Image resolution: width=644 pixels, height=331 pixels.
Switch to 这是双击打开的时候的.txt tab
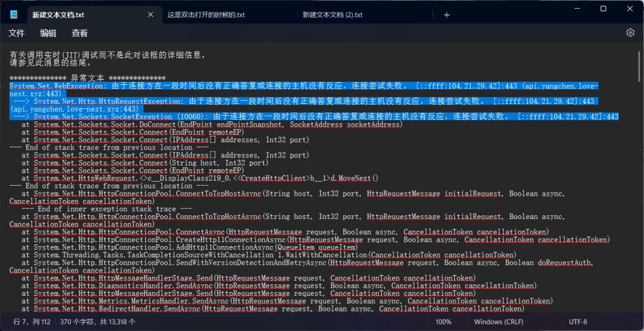(206, 14)
